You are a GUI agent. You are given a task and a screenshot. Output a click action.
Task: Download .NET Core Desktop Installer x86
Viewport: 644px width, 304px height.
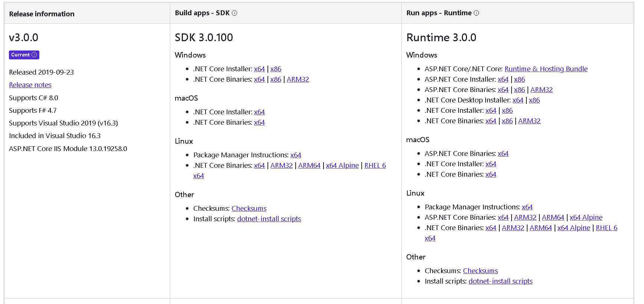(x=534, y=100)
